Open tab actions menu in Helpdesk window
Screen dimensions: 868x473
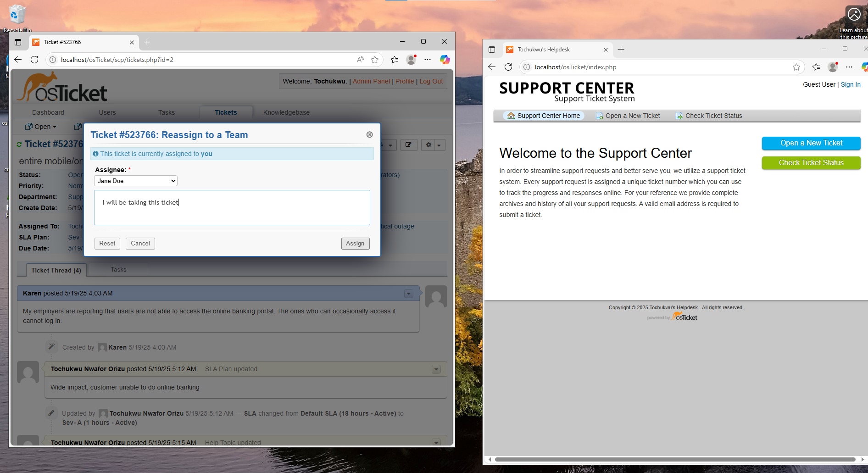click(x=492, y=50)
